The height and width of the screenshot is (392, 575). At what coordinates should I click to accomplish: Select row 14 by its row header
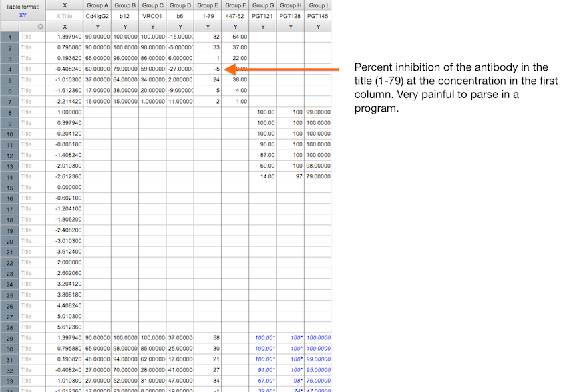9,177
